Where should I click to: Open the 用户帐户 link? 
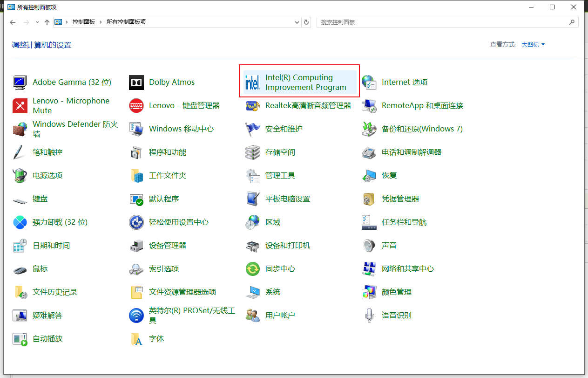pyautogui.click(x=280, y=316)
